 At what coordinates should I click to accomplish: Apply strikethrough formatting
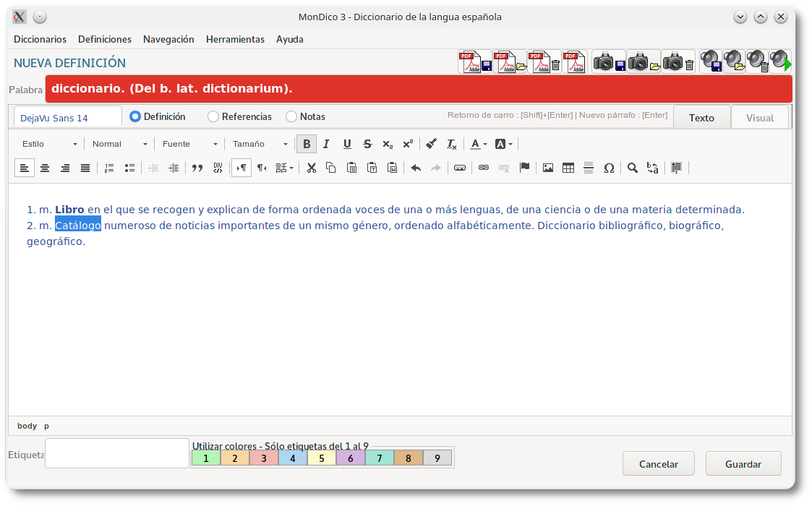tap(367, 144)
